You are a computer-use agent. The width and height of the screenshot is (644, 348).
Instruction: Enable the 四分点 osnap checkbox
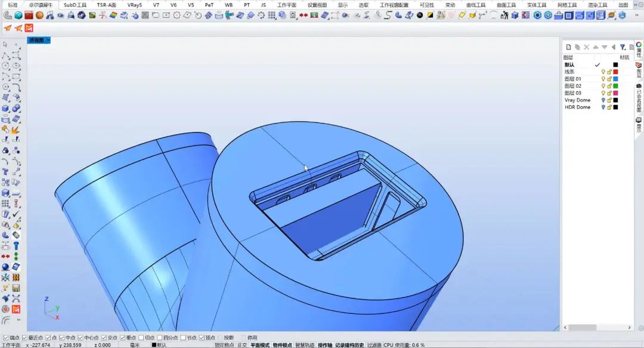(160, 338)
